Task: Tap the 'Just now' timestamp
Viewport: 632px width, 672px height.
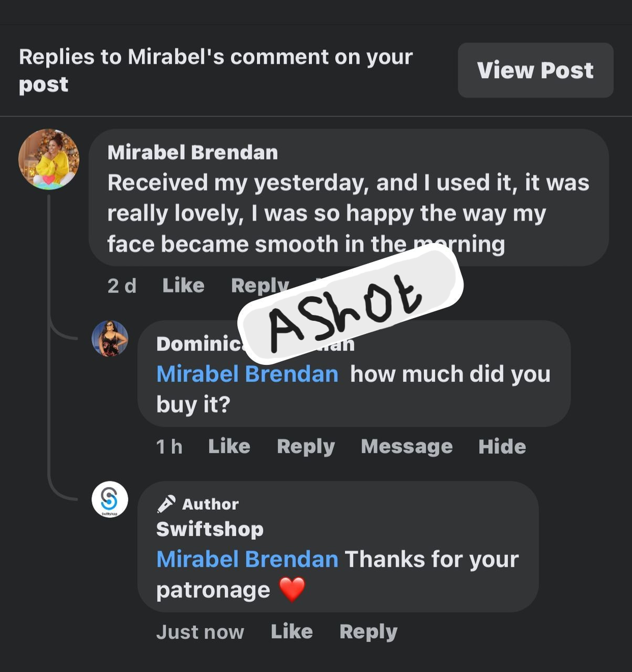Action: (200, 632)
